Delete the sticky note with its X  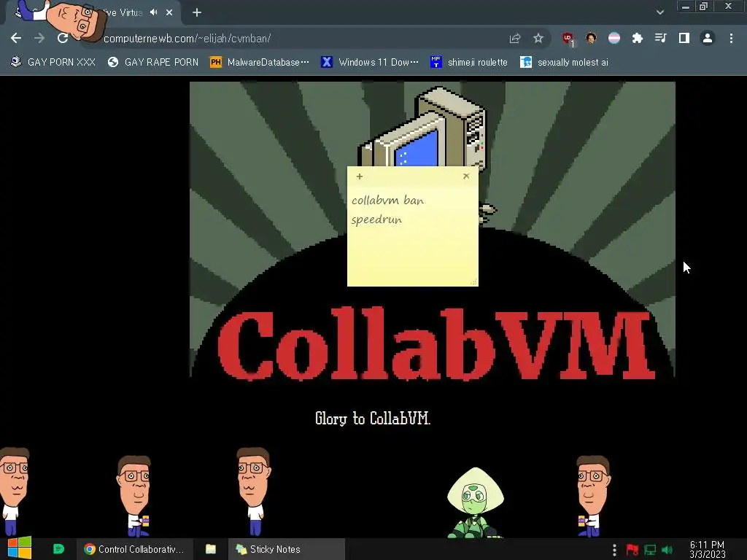point(466,176)
